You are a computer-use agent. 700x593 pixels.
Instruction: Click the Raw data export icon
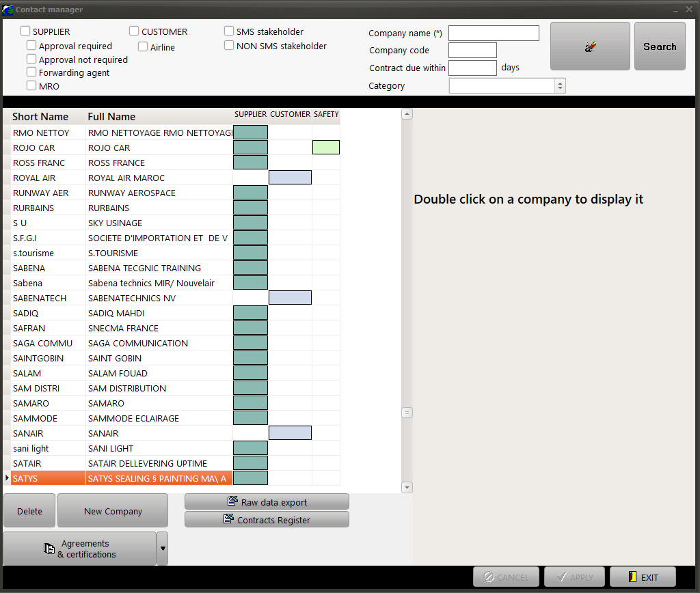(232, 501)
